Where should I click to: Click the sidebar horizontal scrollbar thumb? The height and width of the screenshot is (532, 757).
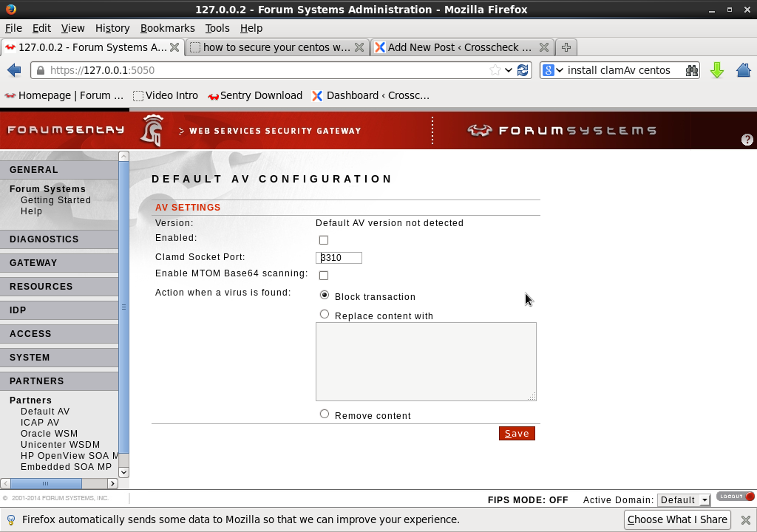46,483
